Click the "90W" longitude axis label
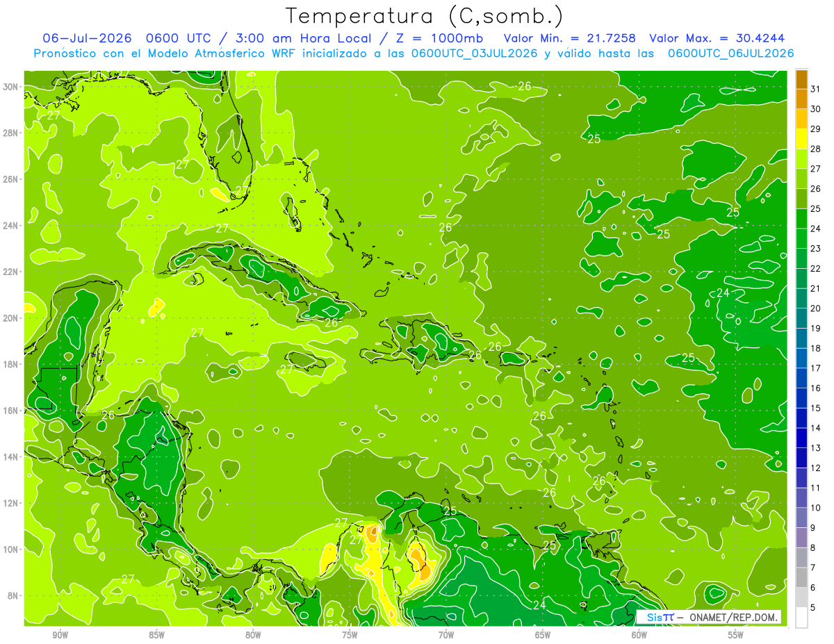 coord(60,635)
